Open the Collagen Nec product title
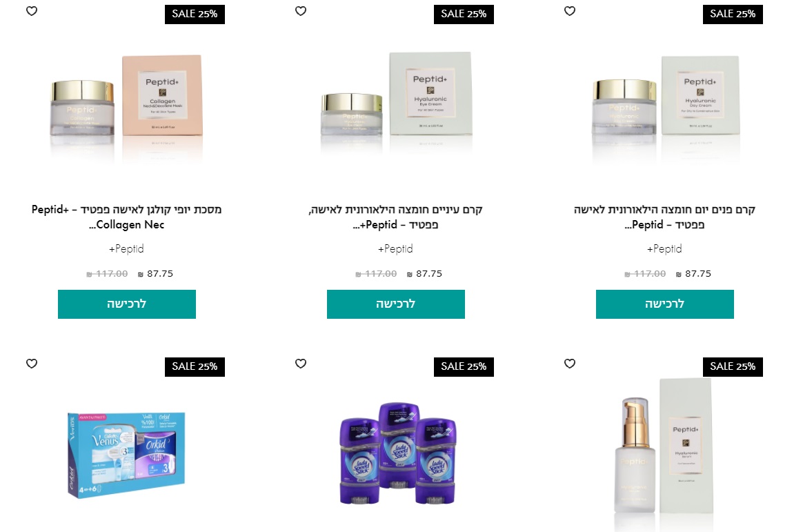803x532 pixels. point(126,217)
